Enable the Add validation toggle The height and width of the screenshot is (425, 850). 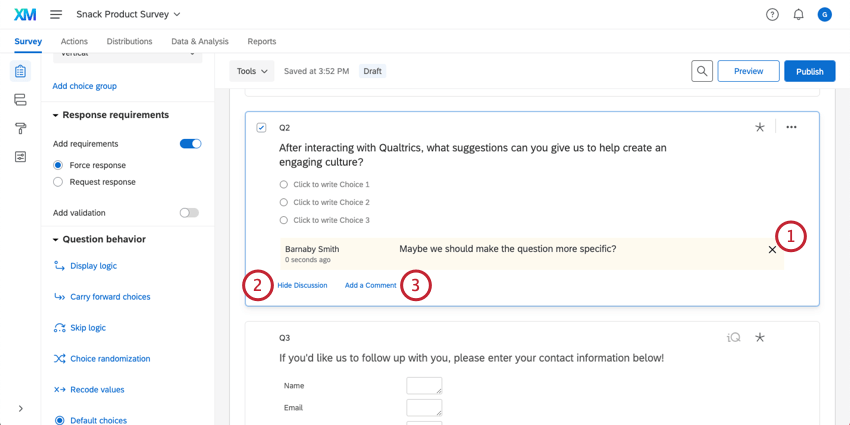tap(189, 213)
